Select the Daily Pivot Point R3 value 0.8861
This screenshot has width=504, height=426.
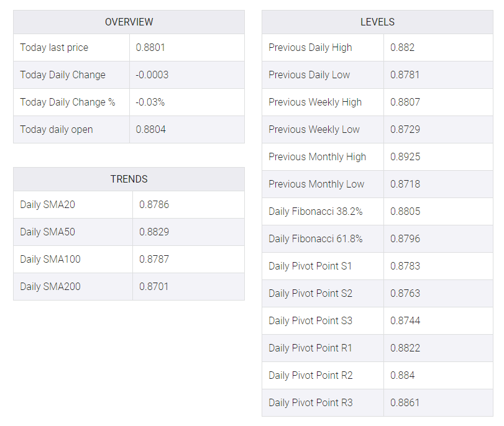(x=405, y=402)
